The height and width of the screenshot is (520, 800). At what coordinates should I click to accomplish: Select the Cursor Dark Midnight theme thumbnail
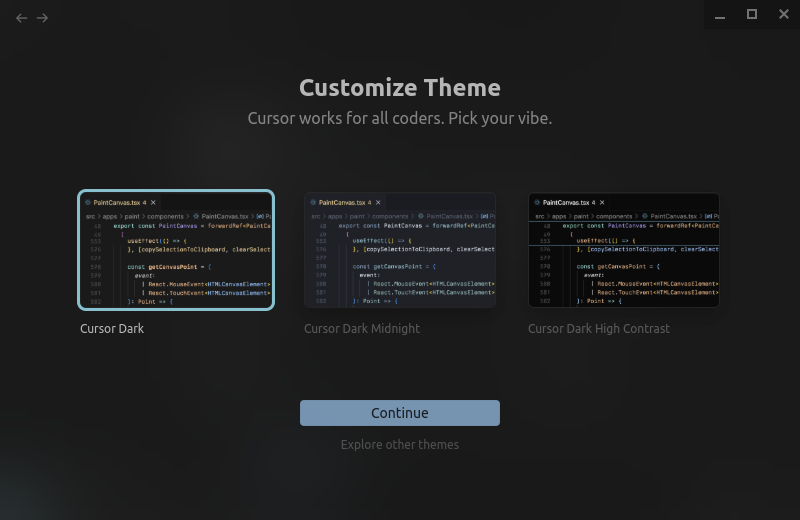400,250
